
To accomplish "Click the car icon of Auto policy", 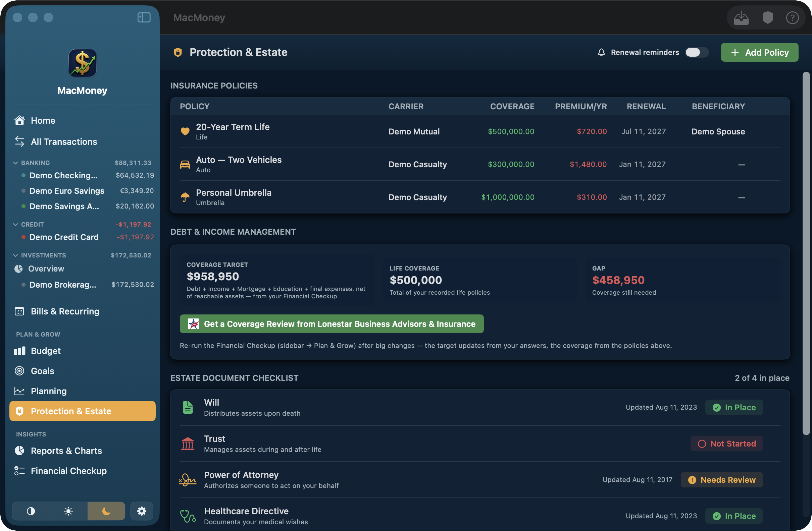I will click(185, 164).
